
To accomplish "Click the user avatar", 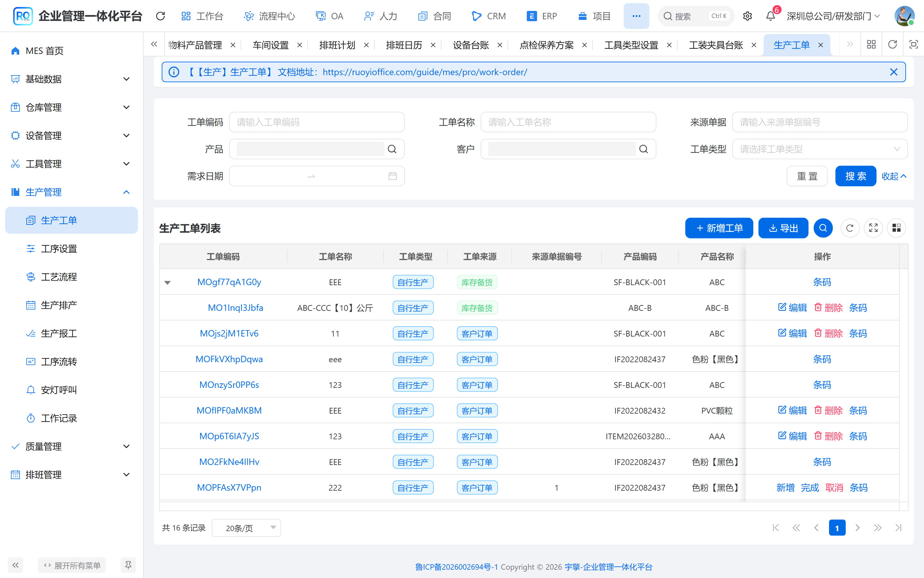I will coord(904,16).
